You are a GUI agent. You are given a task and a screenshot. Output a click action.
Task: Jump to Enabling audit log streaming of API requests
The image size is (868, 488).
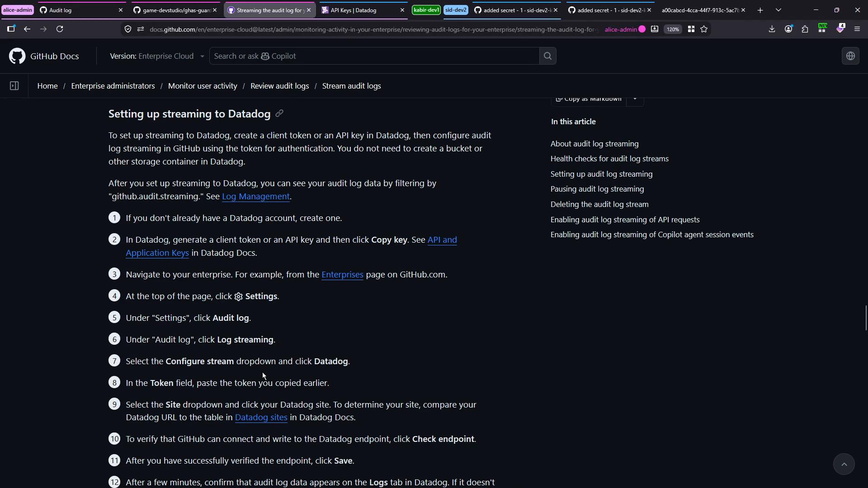625,220
